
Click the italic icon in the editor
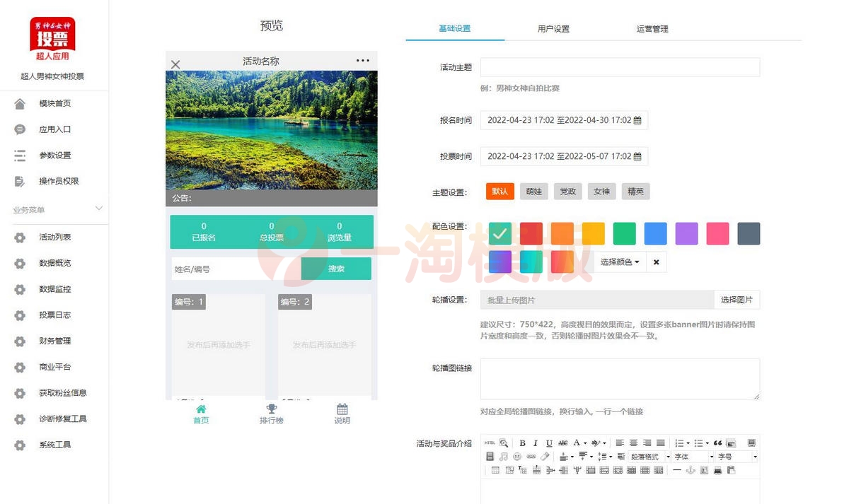pyautogui.click(x=536, y=443)
